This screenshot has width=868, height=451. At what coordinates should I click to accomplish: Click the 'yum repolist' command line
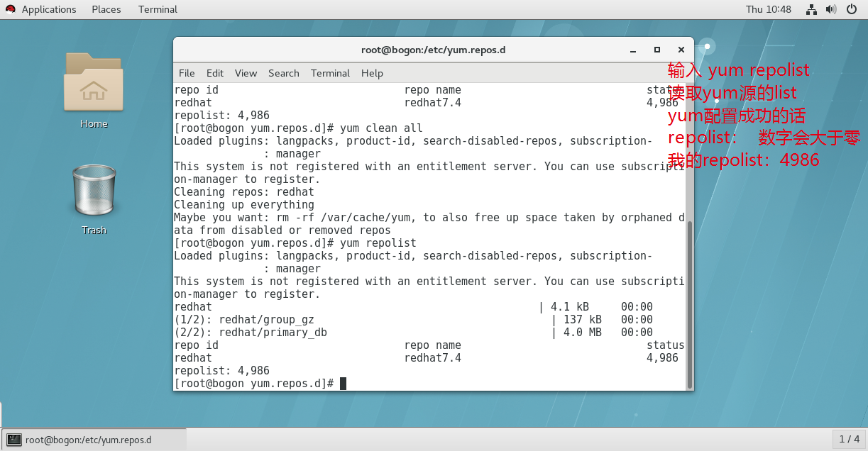pyautogui.click(x=295, y=243)
